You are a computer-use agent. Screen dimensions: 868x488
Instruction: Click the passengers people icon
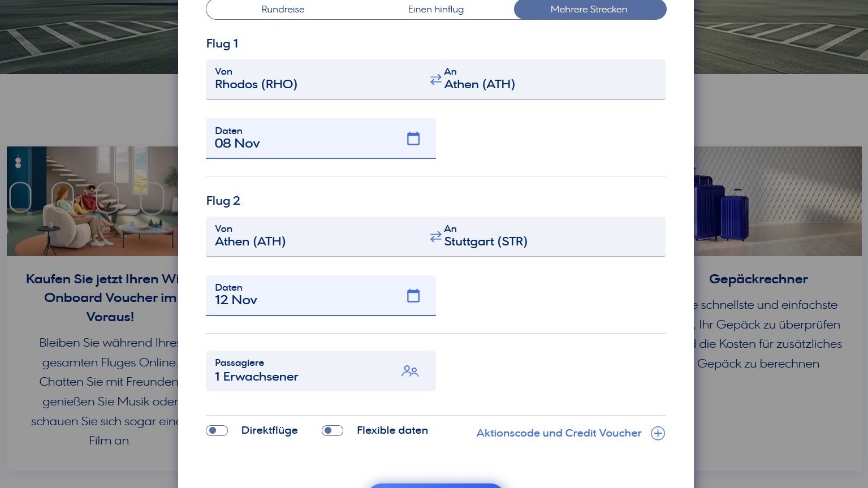point(410,371)
